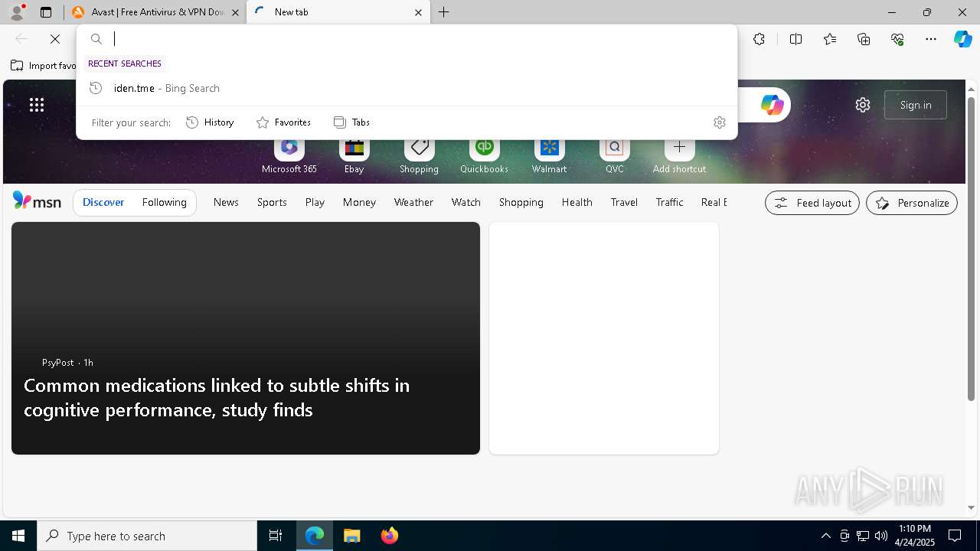Open address bar search settings gear

tap(719, 122)
